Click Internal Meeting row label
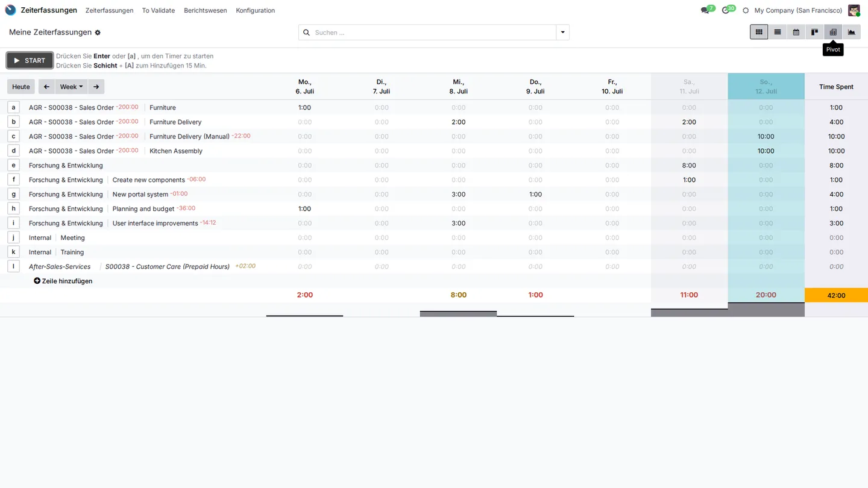 (57, 238)
